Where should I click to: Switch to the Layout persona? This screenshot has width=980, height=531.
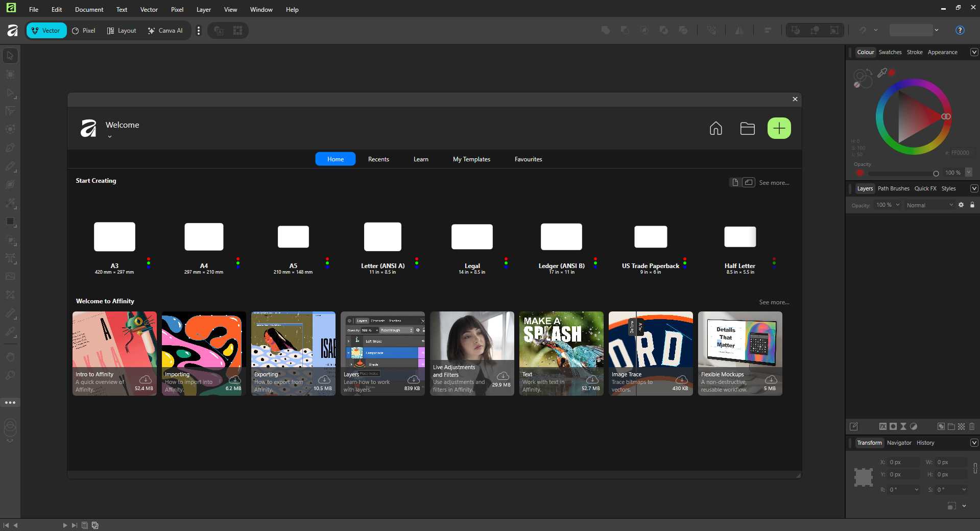coord(122,31)
